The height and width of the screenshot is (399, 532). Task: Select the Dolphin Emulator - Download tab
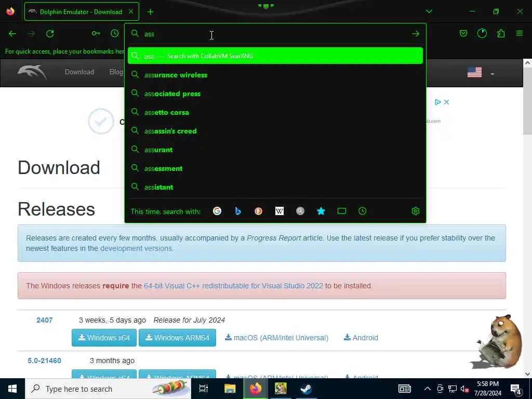82,11
